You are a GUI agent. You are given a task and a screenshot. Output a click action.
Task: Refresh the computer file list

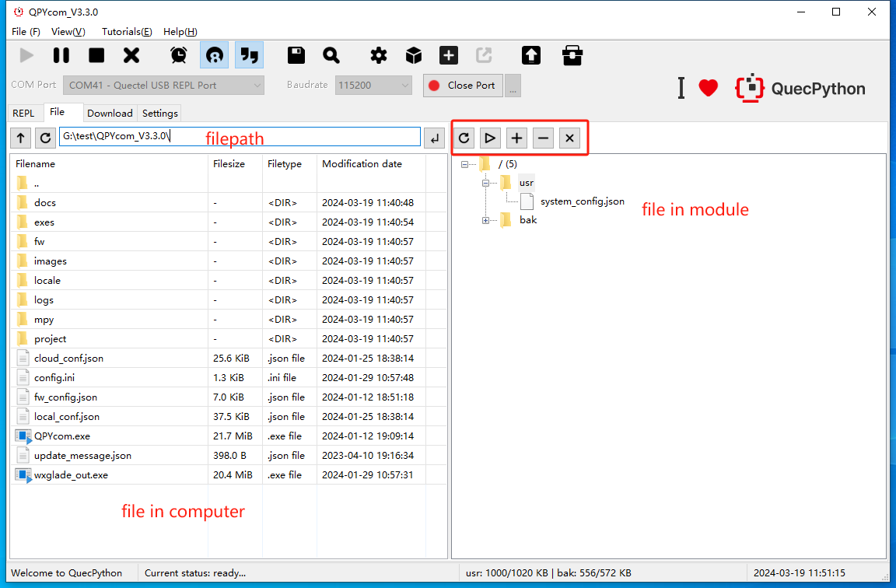46,138
